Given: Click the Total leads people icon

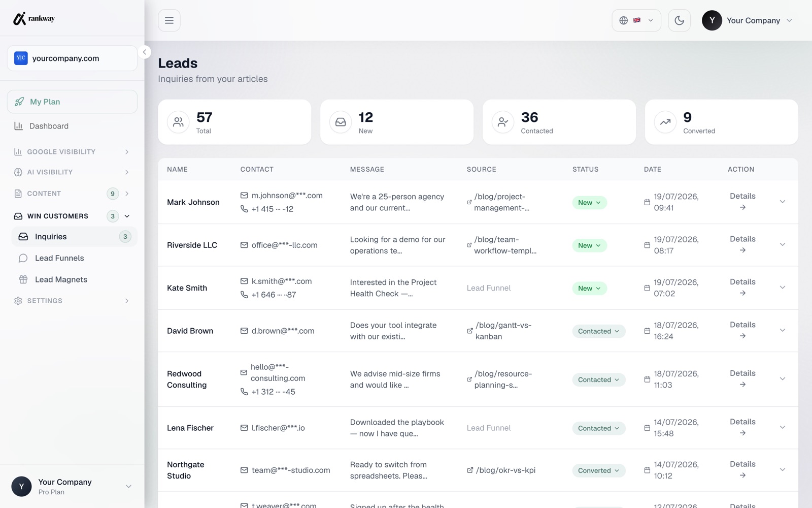Looking at the screenshot, I should (178, 122).
